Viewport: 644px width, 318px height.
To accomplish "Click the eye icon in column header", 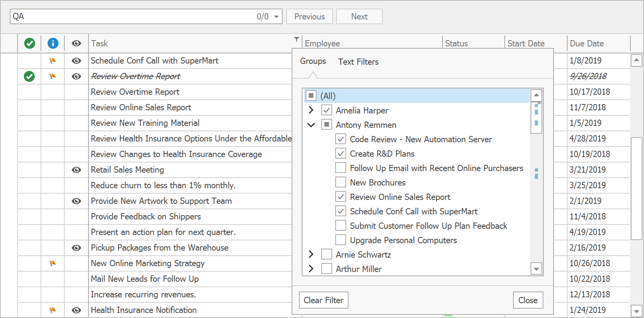I will click(76, 43).
